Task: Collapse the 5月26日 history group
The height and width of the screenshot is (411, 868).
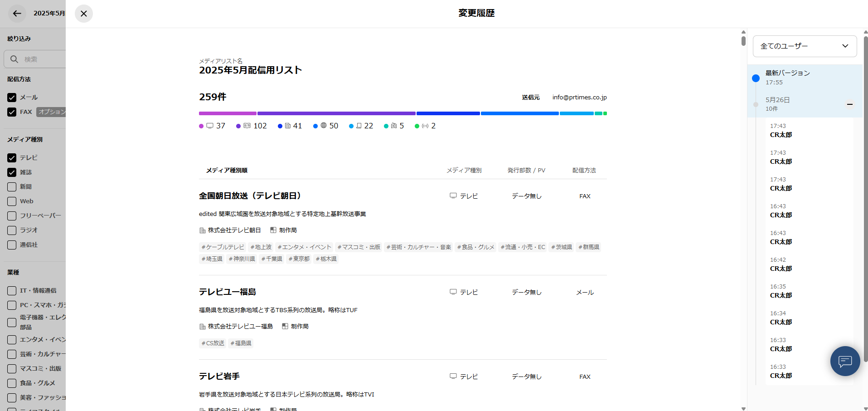Action: click(x=850, y=104)
